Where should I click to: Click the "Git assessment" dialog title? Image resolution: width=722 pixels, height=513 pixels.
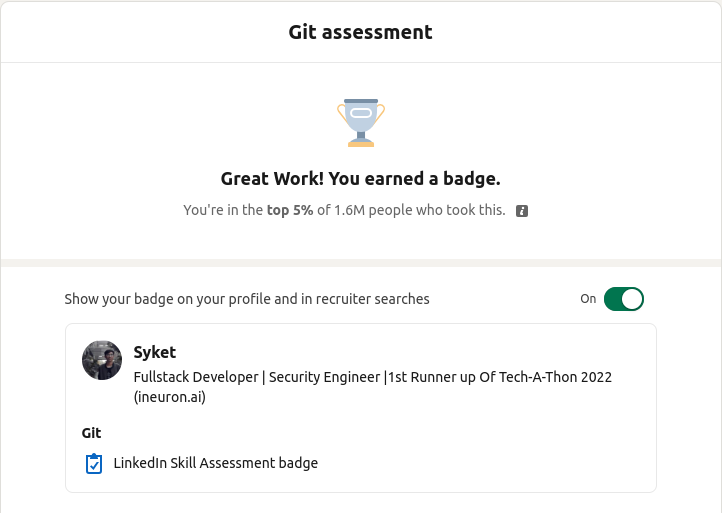360,32
